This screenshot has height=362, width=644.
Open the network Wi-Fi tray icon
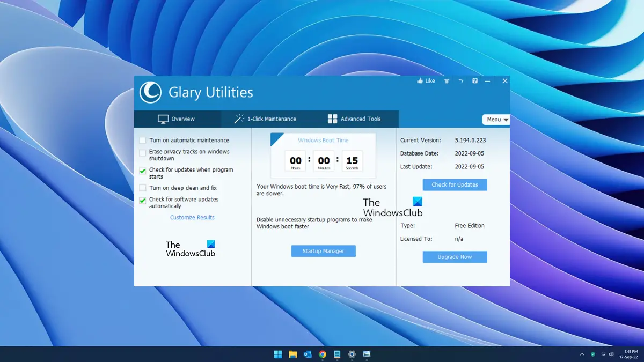pyautogui.click(x=604, y=354)
